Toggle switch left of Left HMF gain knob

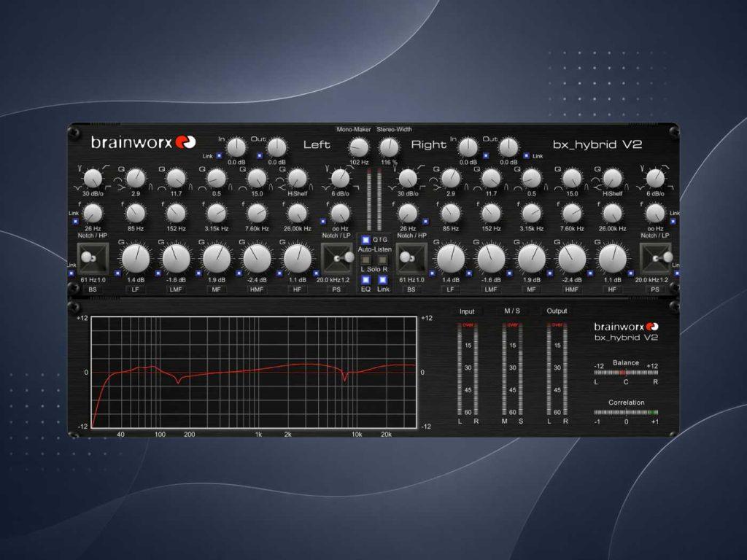pos(239,273)
